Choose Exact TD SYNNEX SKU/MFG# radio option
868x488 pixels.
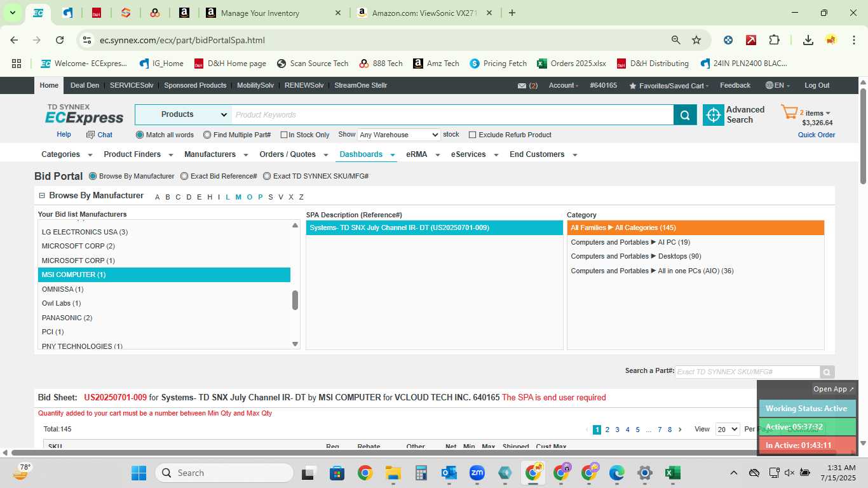coord(267,176)
